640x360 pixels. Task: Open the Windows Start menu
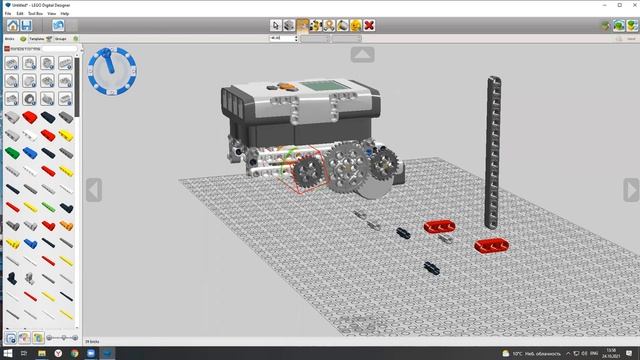pyautogui.click(x=8, y=353)
